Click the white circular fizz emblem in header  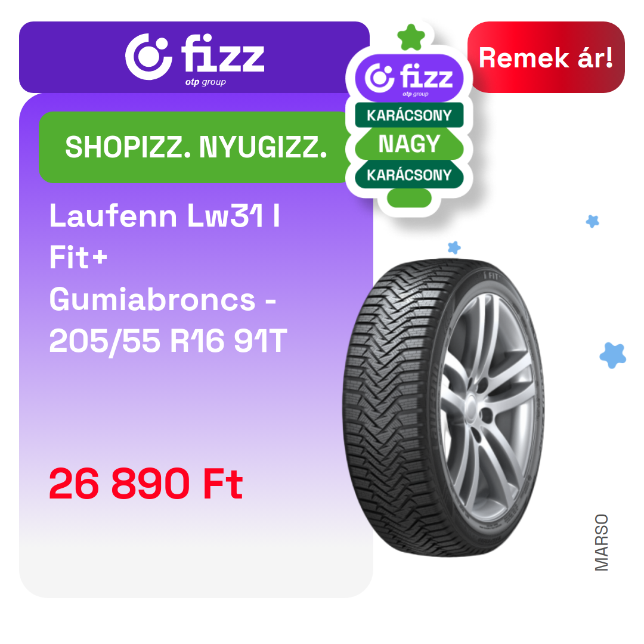pos(148,57)
